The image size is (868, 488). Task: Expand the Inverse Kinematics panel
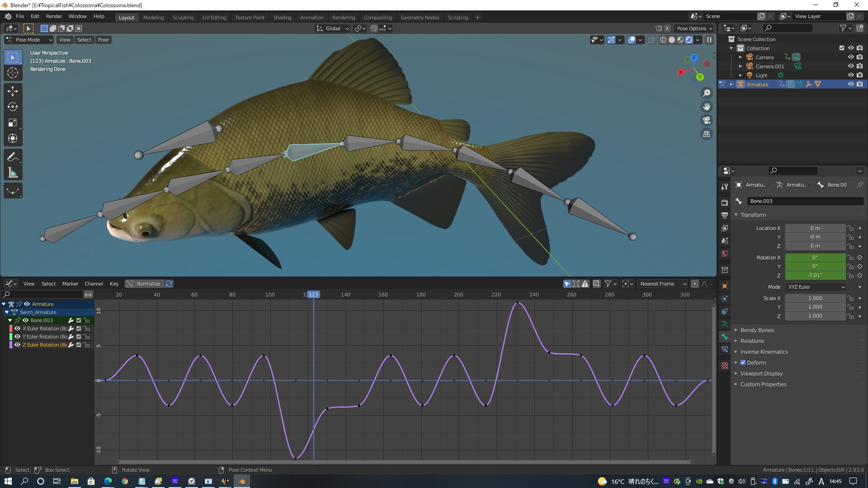(x=764, y=352)
